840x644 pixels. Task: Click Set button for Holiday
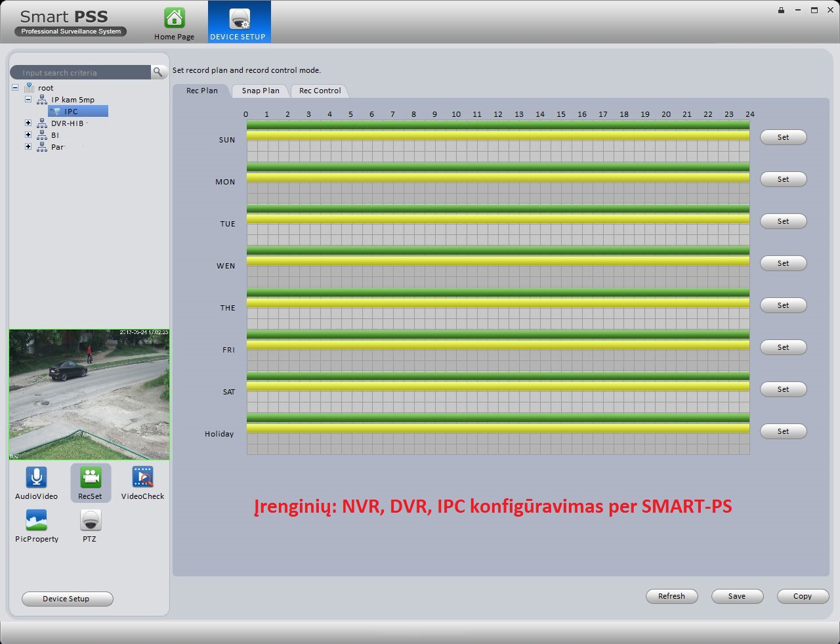(x=783, y=431)
